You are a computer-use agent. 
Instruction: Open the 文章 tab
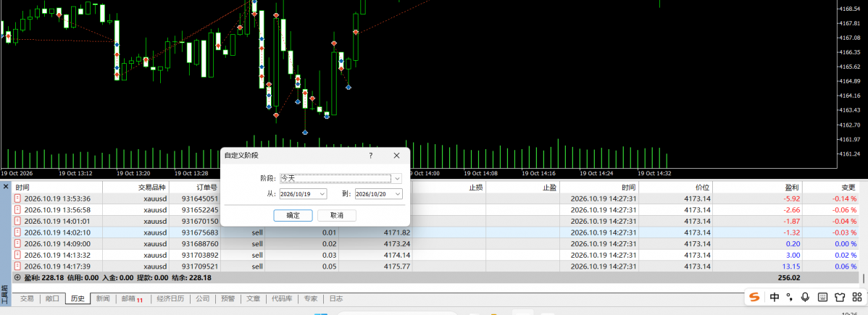tap(253, 298)
